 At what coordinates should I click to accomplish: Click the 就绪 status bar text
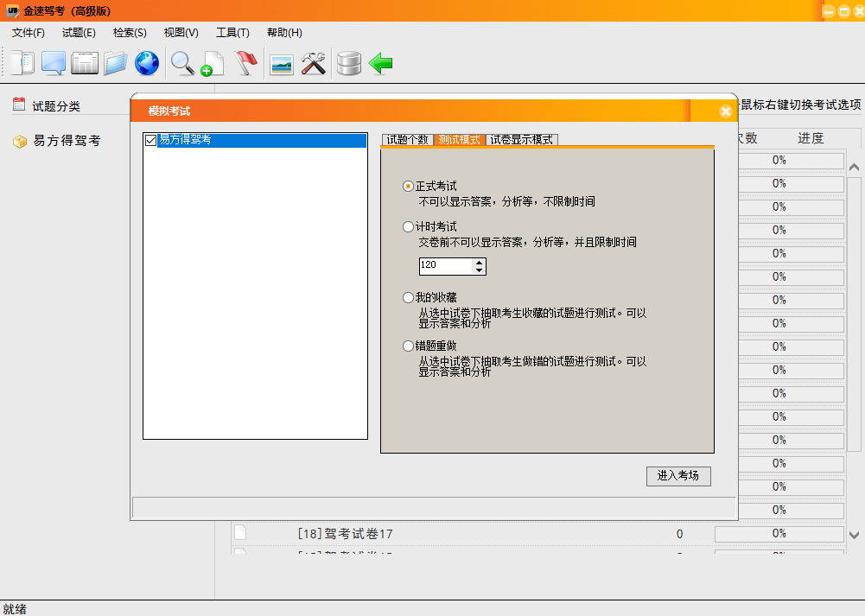[x=15, y=609]
